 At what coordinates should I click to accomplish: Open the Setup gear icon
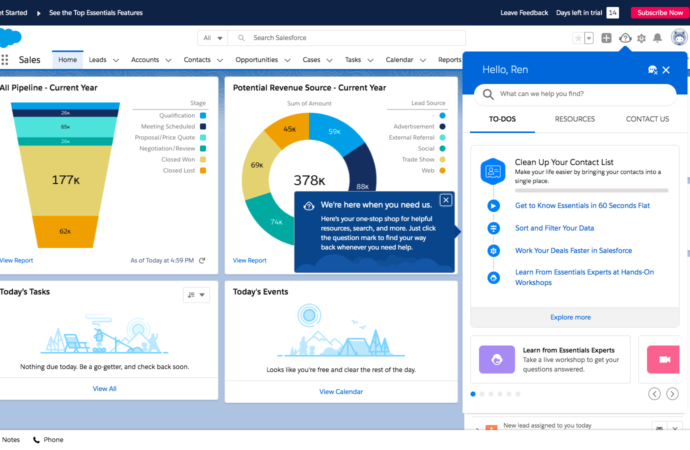(642, 38)
